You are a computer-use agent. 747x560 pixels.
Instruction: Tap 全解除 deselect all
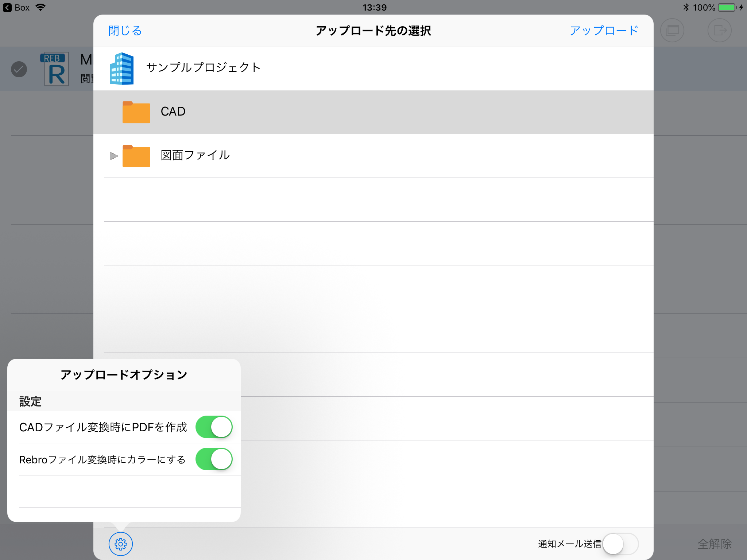[x=714, y=544]
